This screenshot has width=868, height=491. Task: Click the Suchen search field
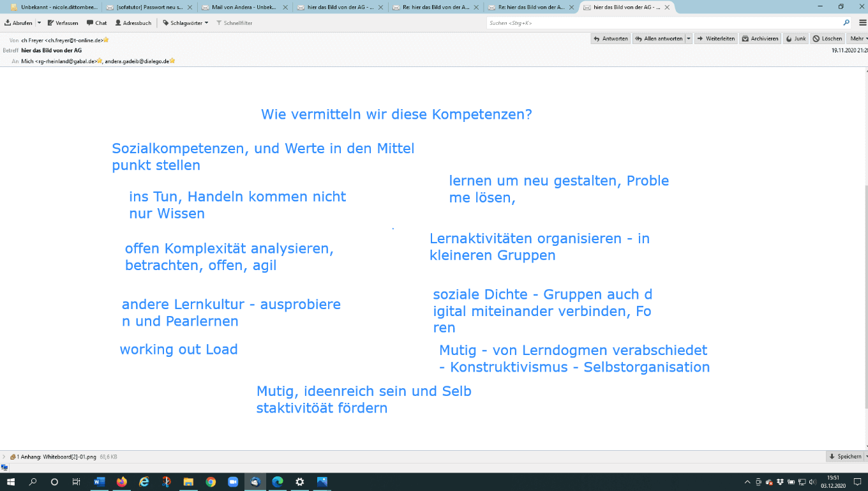[x=664, y=23]
